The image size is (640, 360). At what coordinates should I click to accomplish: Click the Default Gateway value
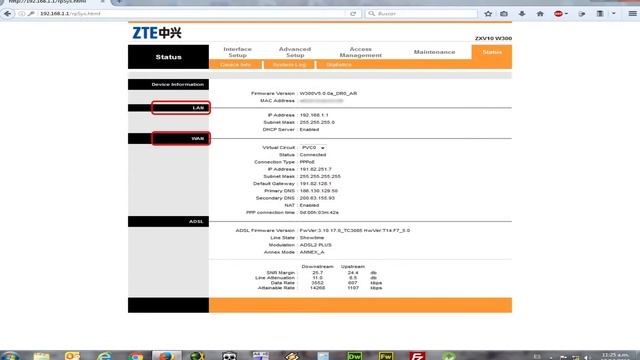click(316, 184)
